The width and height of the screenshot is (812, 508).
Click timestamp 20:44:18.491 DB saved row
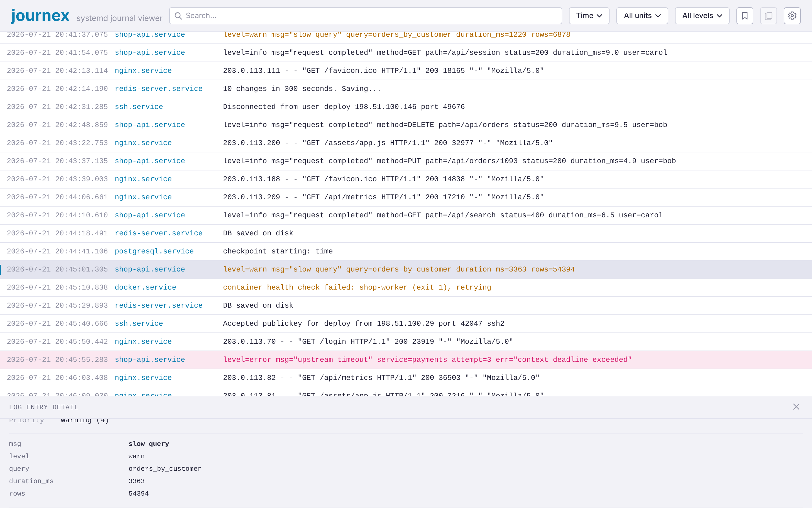click(x=57, y=233)
